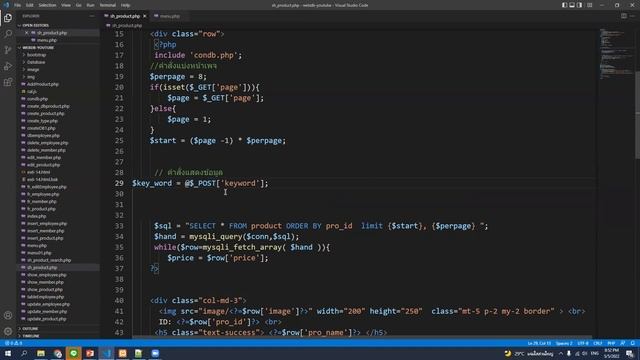Open the Manage gear in activity bar
The width and height of the screenshot is (640, 360).
(8, 331)
